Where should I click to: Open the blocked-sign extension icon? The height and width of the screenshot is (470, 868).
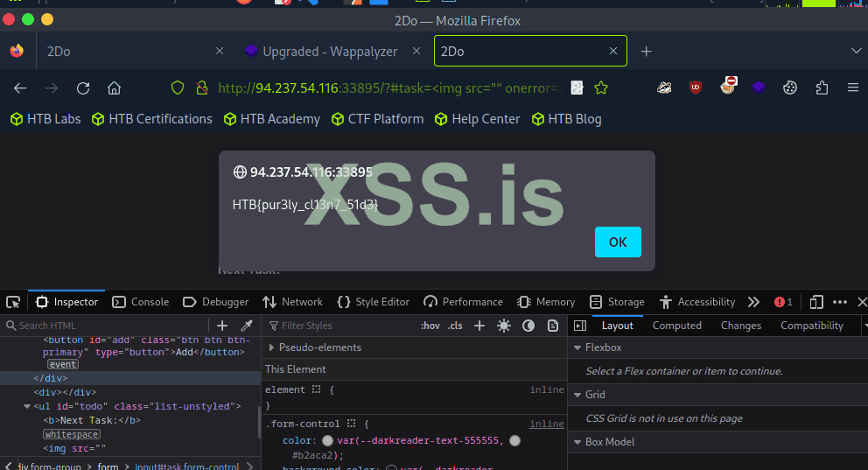728,86
